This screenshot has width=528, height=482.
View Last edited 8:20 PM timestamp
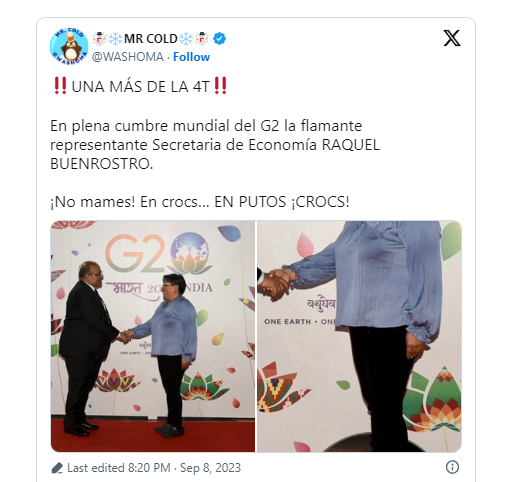(119, 468)
